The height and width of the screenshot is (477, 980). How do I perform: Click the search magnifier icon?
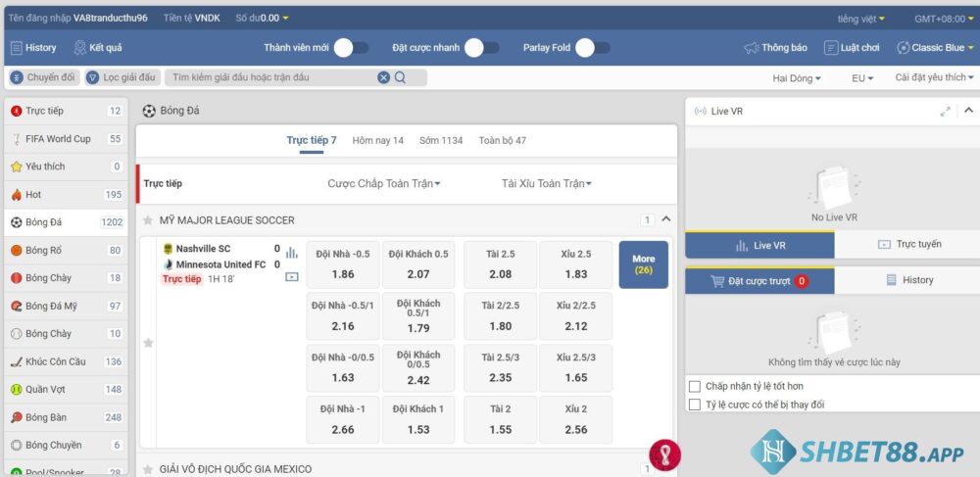click(x=400, y=77)
